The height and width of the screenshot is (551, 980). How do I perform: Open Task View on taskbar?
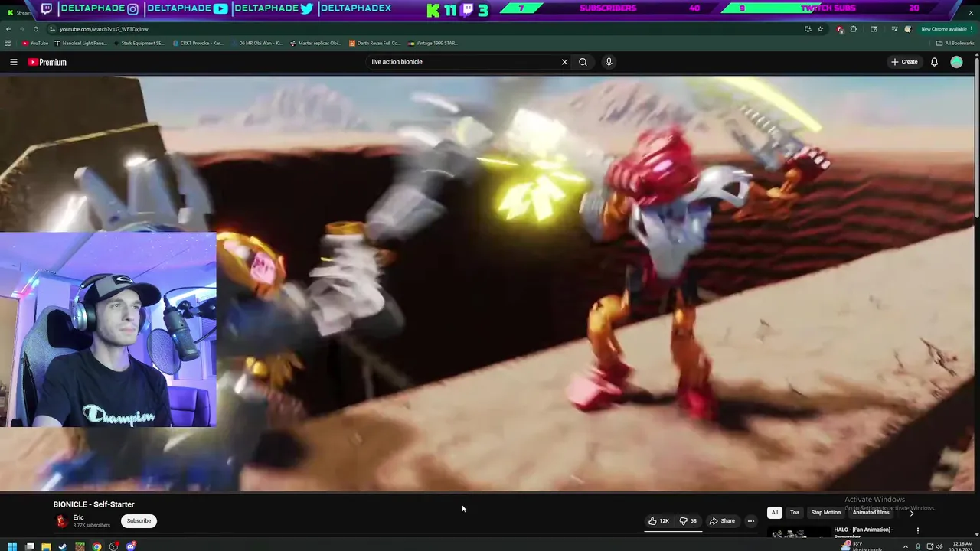tap(29, 546)
